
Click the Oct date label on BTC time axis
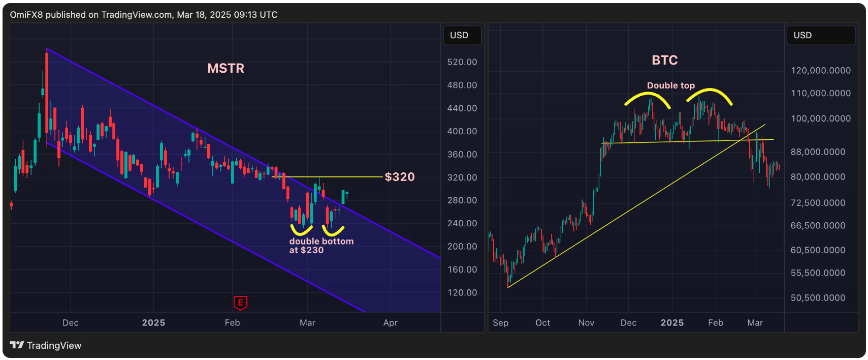[542, 323]
